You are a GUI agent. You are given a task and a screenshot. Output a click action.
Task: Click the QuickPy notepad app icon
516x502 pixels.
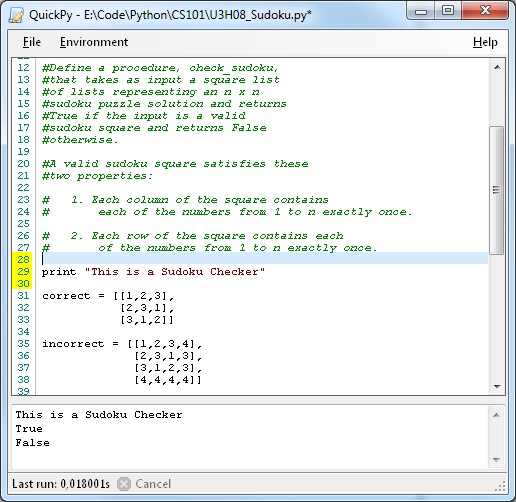click(16, 15)
